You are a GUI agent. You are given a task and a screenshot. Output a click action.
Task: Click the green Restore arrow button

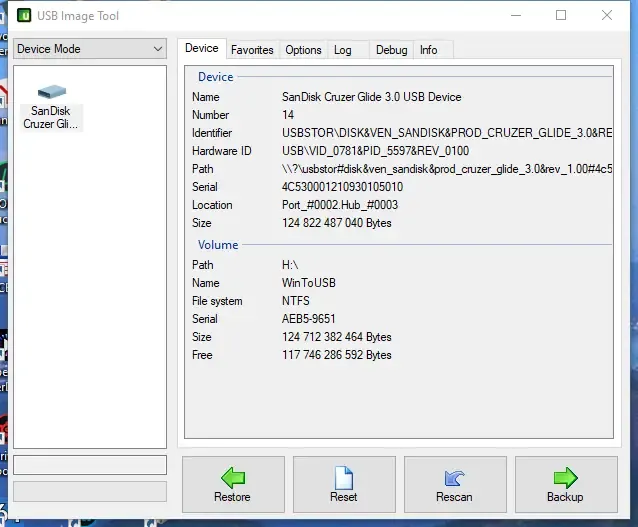tap(233, 484)
